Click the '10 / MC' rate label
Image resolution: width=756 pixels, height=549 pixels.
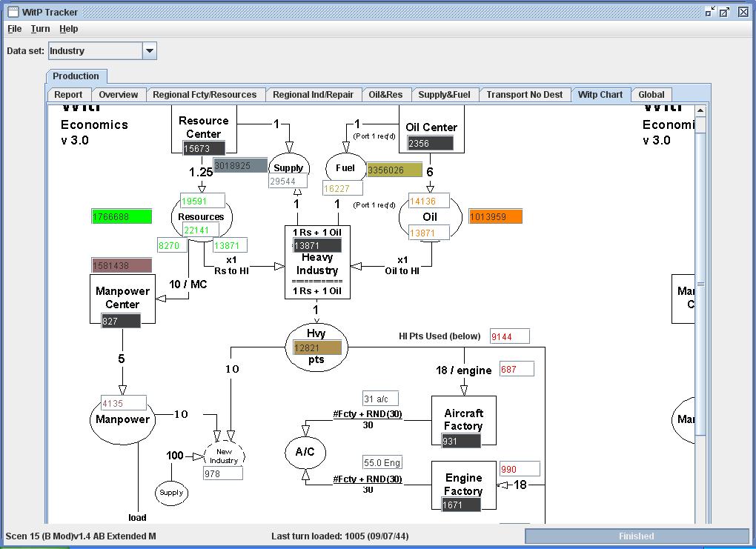(x=188, y=285)
